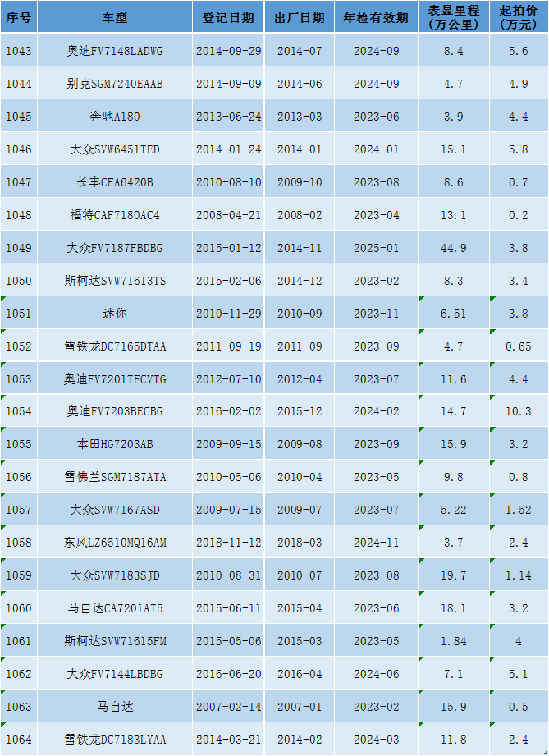Select inspection validity 2024-11
Viewport: 549px width, 756px height.
[x=377, y=542]
